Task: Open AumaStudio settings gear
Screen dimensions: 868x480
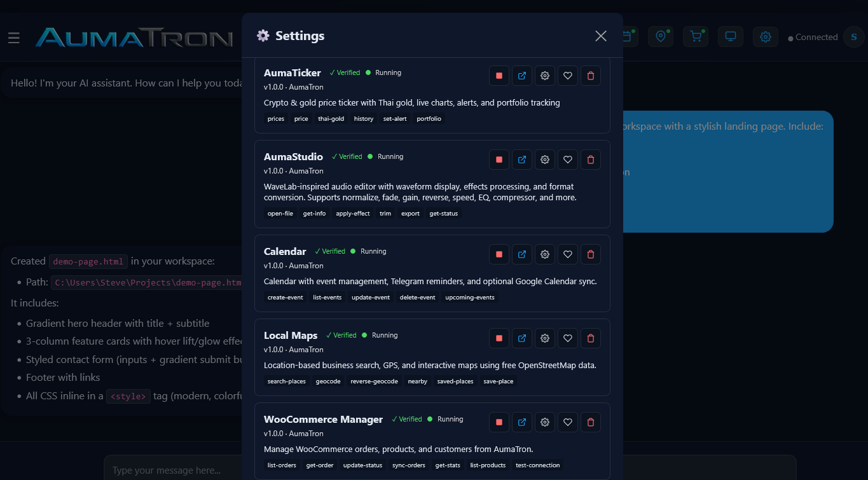Action: 545,160
